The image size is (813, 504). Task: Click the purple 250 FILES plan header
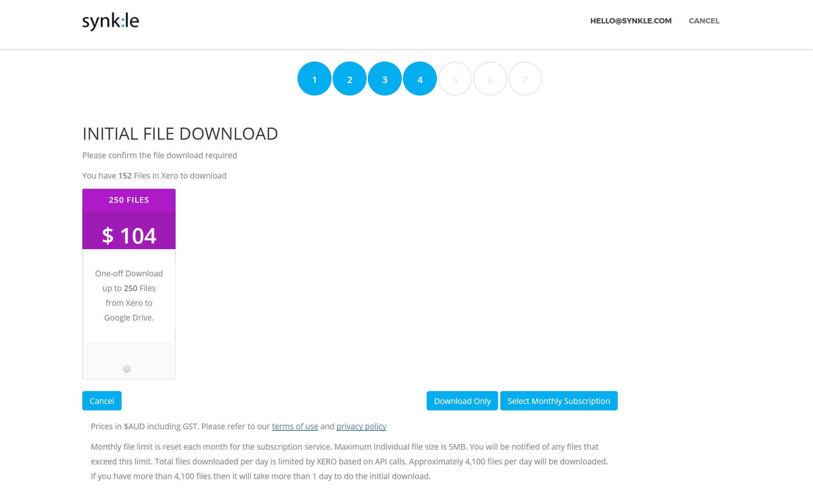pyautogui.click(x=129, y=200)
